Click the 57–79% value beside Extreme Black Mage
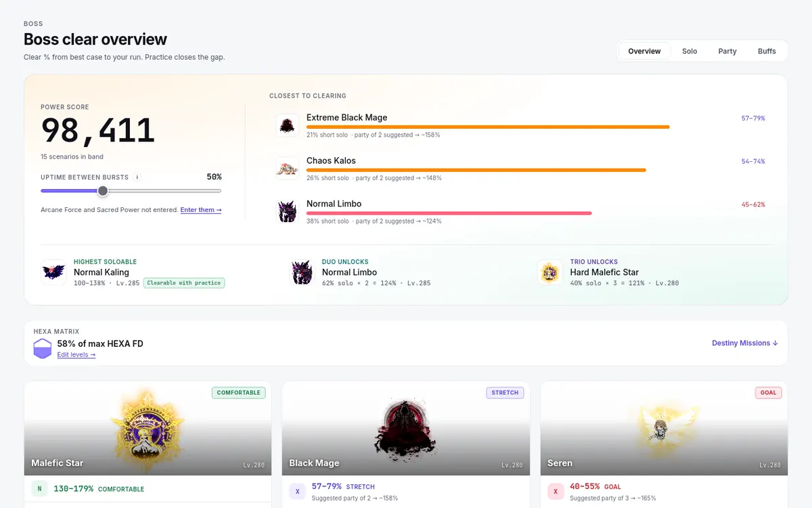The image size is (812, 508). [753, 119]
